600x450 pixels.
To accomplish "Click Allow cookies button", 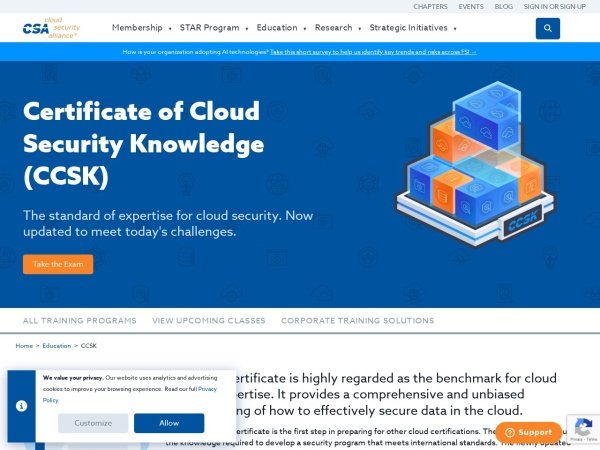I will (169, 423).
